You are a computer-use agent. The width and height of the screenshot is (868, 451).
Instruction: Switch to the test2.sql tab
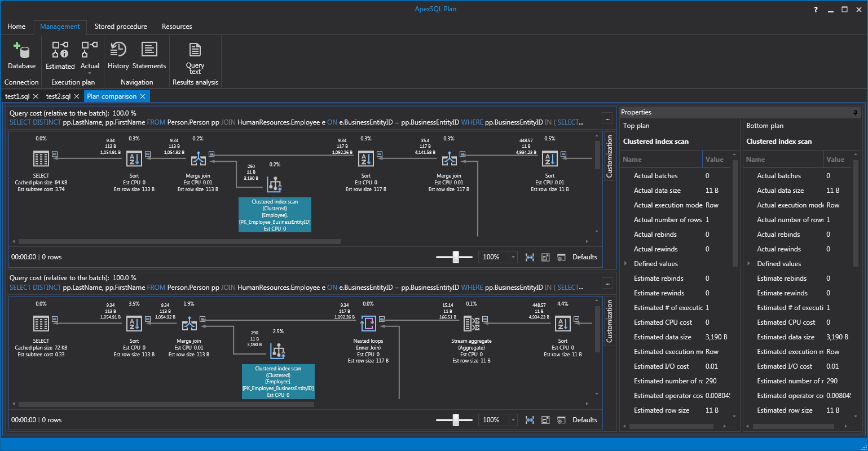(x=58, y=96)
